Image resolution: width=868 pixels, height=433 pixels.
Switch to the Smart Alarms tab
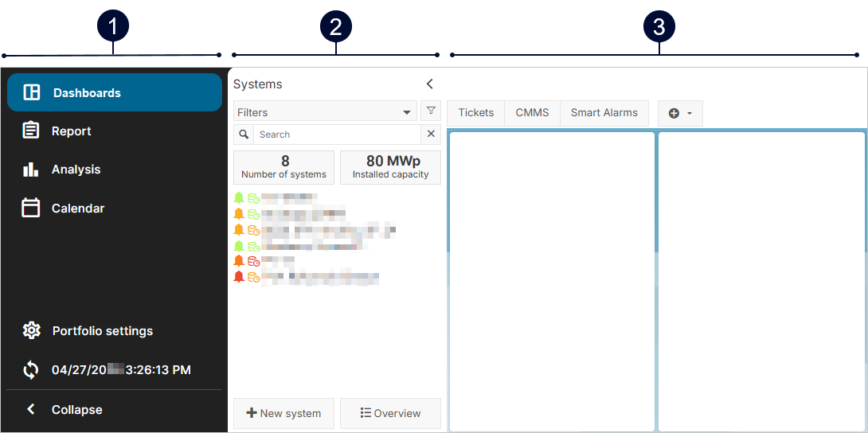[604, 113]
